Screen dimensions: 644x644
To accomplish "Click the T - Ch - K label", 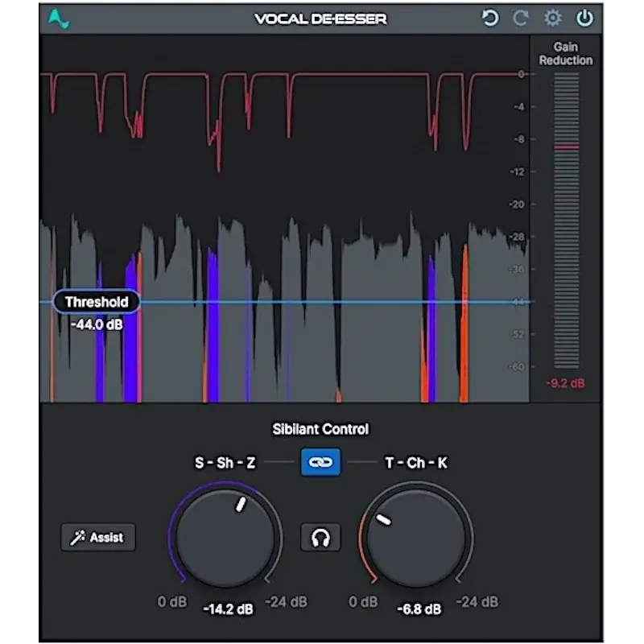I will coord(416,463).
